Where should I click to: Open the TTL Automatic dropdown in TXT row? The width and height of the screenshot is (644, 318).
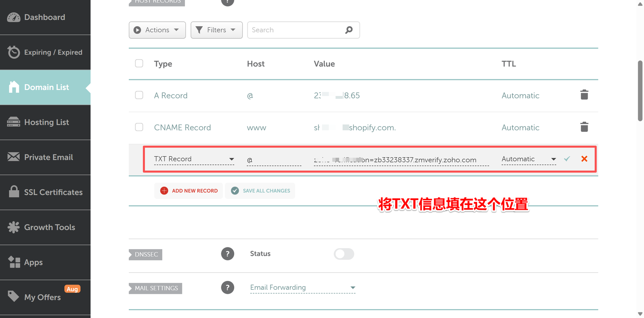529,159
